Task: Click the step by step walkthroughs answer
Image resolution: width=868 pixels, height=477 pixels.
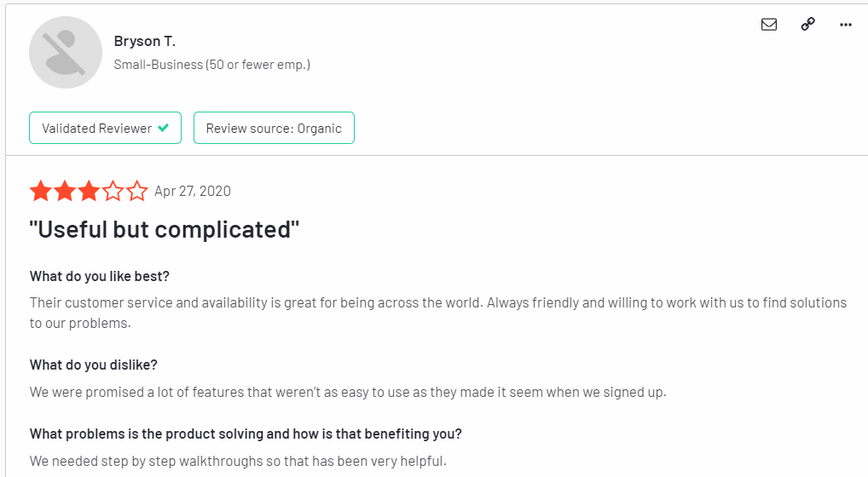Action: coord(238,461)
